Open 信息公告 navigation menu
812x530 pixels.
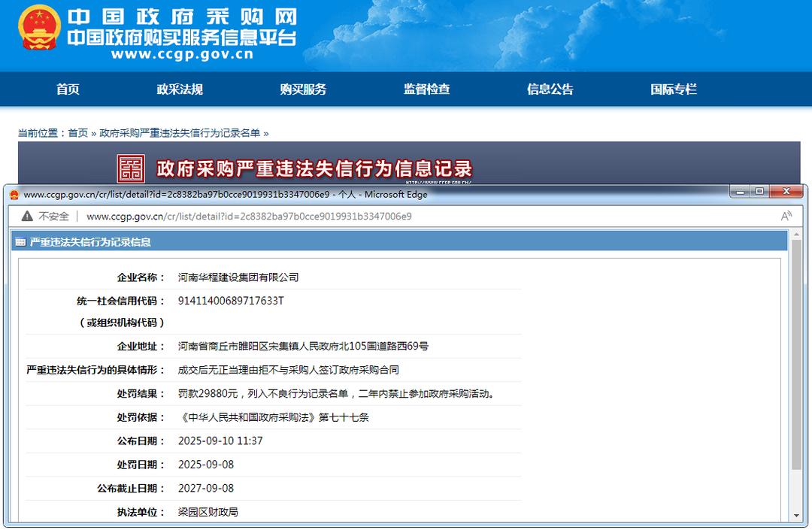coord(550,89)
